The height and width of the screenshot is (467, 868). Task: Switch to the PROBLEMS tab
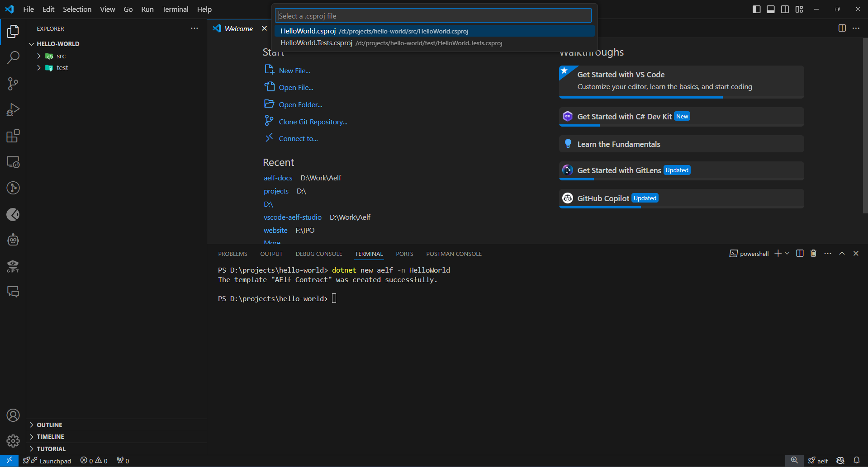coord(232,254)
